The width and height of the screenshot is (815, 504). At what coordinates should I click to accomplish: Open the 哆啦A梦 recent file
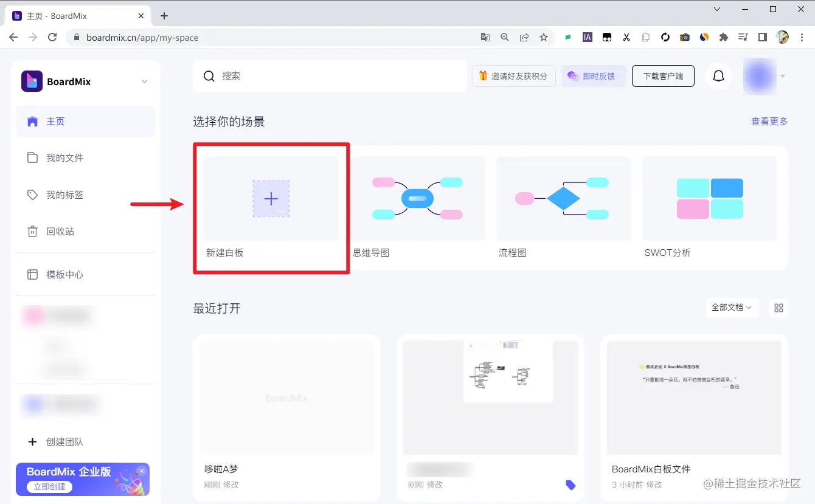pyautogui.click(x=286, y=418)
